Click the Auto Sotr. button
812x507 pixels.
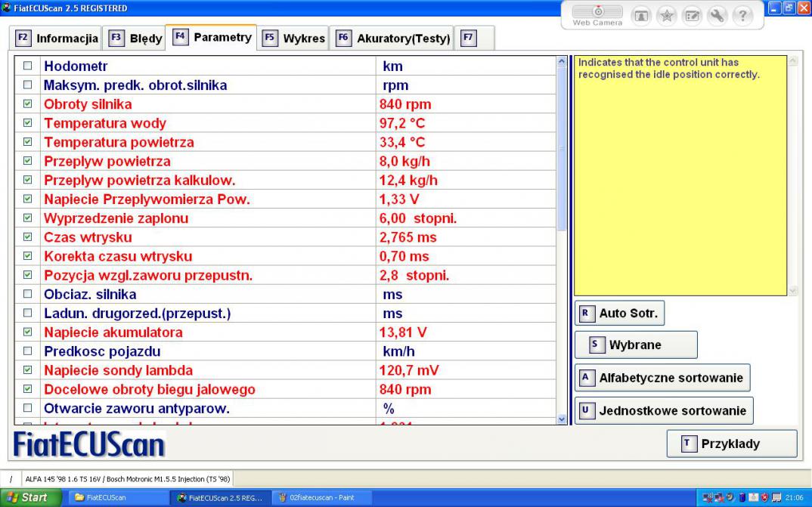pos(619,313)
